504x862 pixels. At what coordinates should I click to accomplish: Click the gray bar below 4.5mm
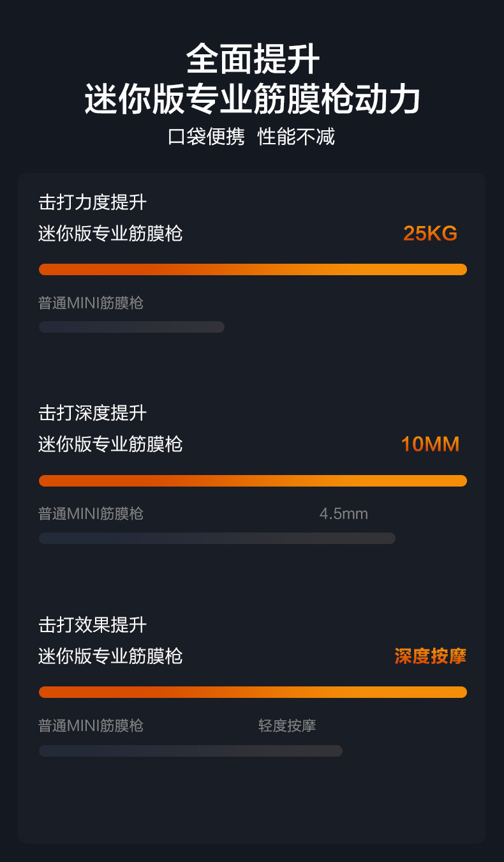tap(217, 538)
